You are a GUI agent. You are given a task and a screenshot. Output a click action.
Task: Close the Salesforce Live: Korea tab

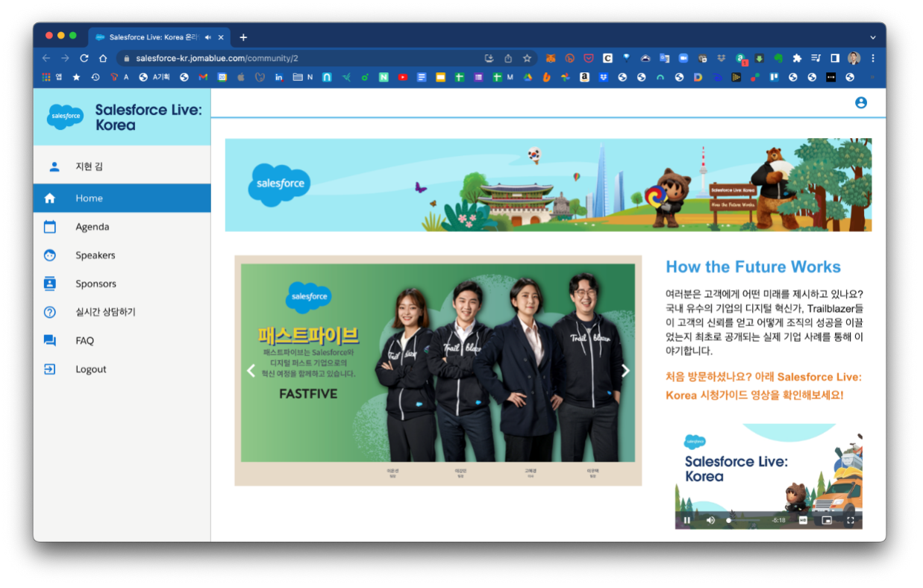221,37
